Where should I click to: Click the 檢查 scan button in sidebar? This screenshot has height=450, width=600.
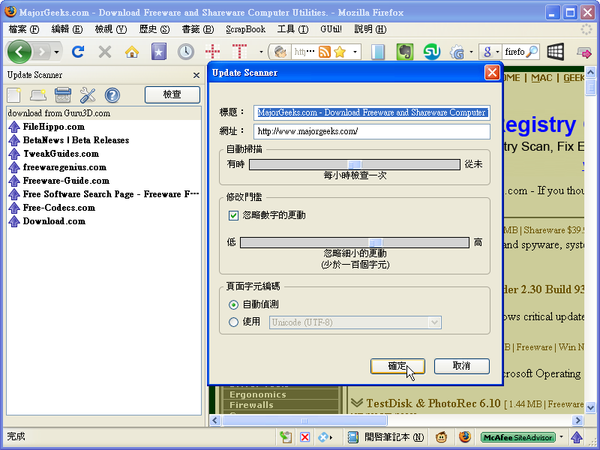172,95
